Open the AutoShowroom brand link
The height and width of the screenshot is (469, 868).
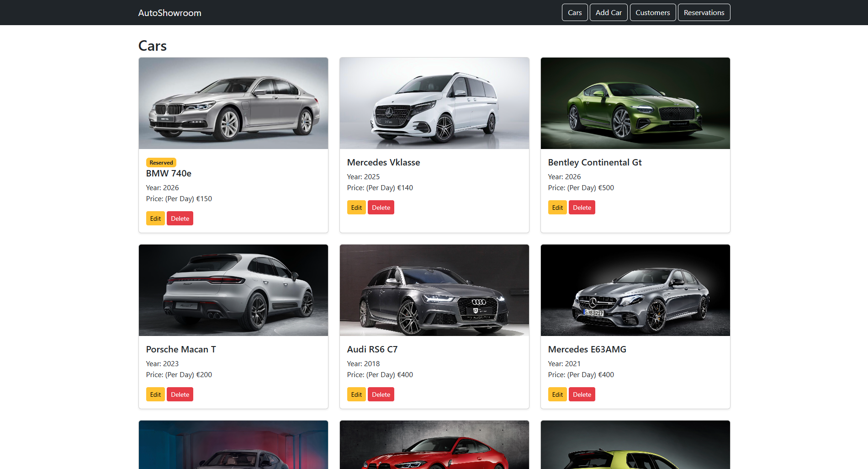click(169, 13)
